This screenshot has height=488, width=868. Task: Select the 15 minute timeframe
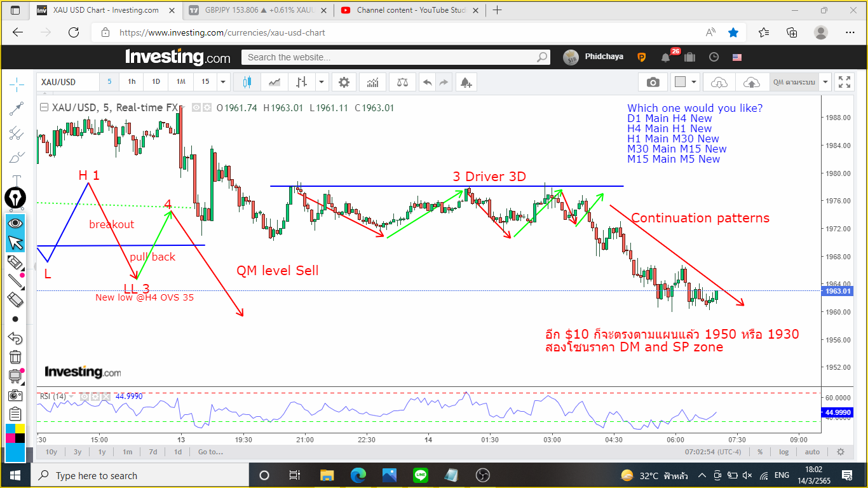(205, 82)
